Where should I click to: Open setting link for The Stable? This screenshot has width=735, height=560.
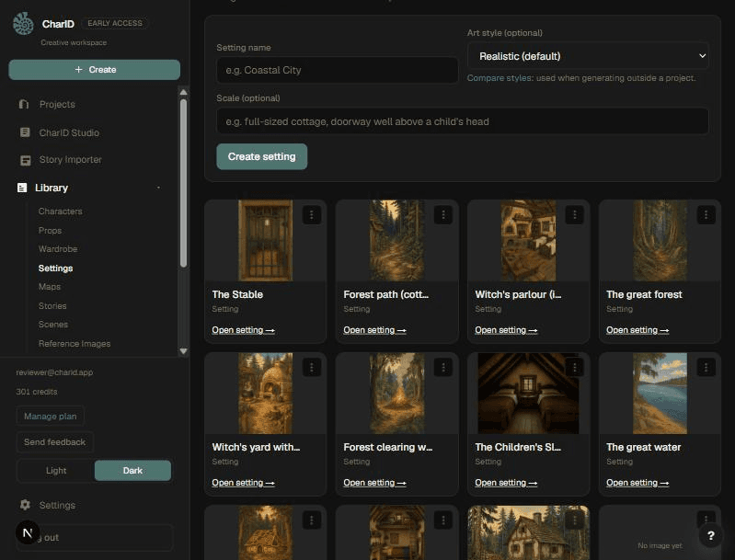click(x=243, y=330)
